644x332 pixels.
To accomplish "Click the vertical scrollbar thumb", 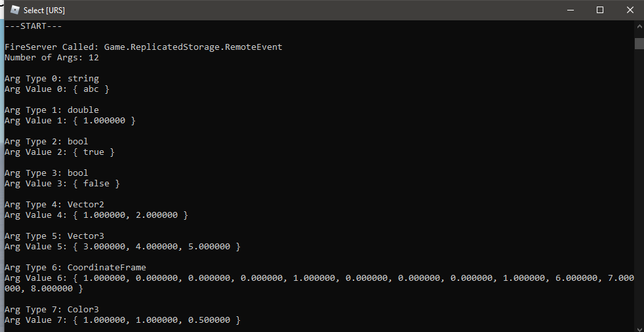I will (x=639, y=43).
